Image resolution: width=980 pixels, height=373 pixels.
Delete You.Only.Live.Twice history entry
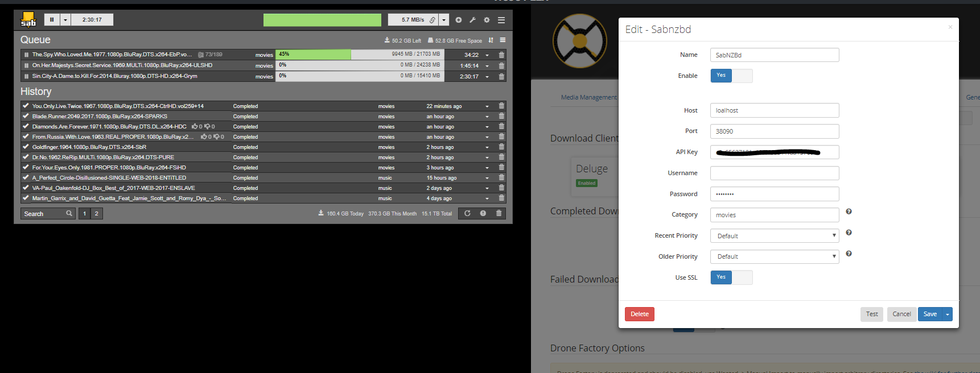coord(501,106)
